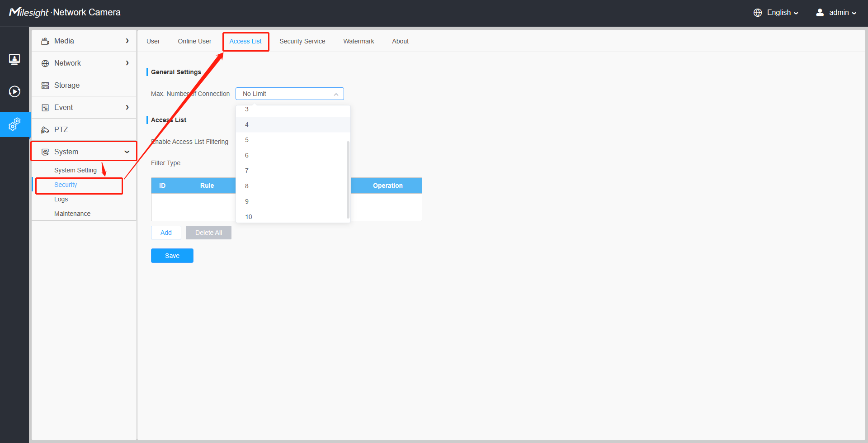Open the PTZ menu item

click(84, 129)
